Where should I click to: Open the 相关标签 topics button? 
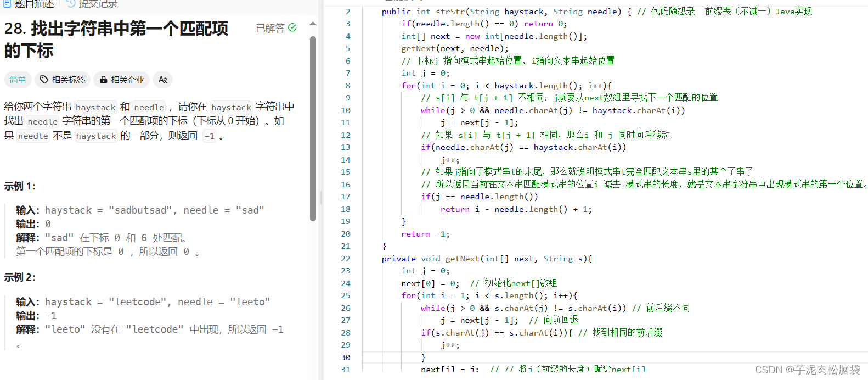63,80
